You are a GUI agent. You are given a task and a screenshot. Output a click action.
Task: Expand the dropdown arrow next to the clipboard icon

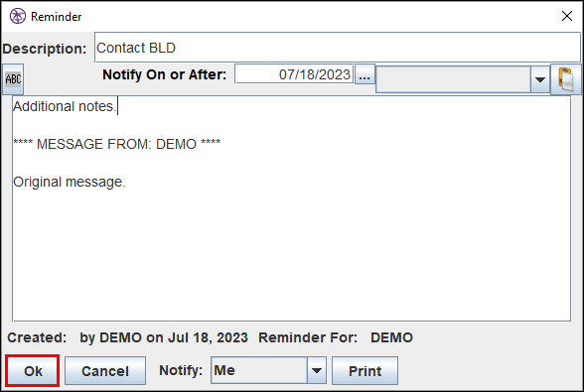click(540, 79)
